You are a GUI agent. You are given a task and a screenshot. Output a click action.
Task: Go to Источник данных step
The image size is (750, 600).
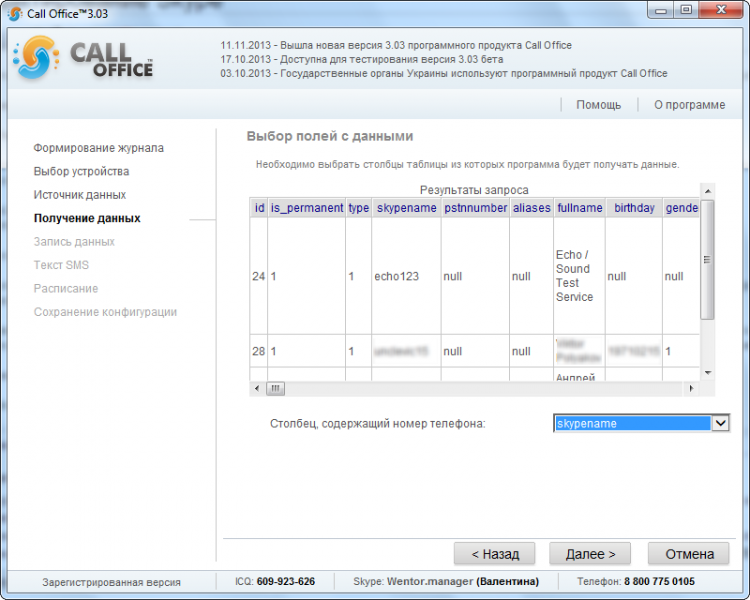click(80, 195)
